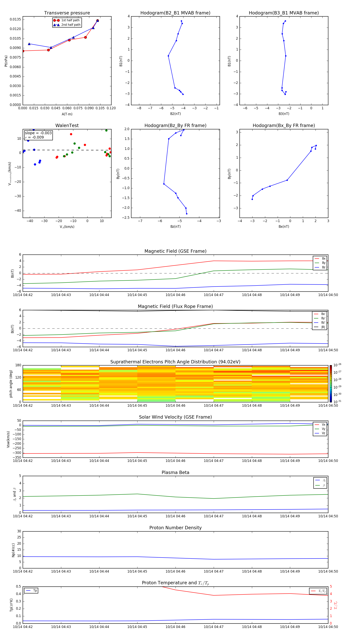Click the red Te/Tp legend entry
This screenshot has width=351, height=644.
318,591
